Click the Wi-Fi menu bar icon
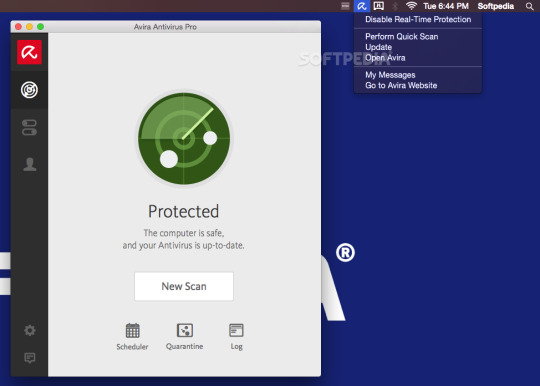The image size is (540, 386). [x=411, y=6]
